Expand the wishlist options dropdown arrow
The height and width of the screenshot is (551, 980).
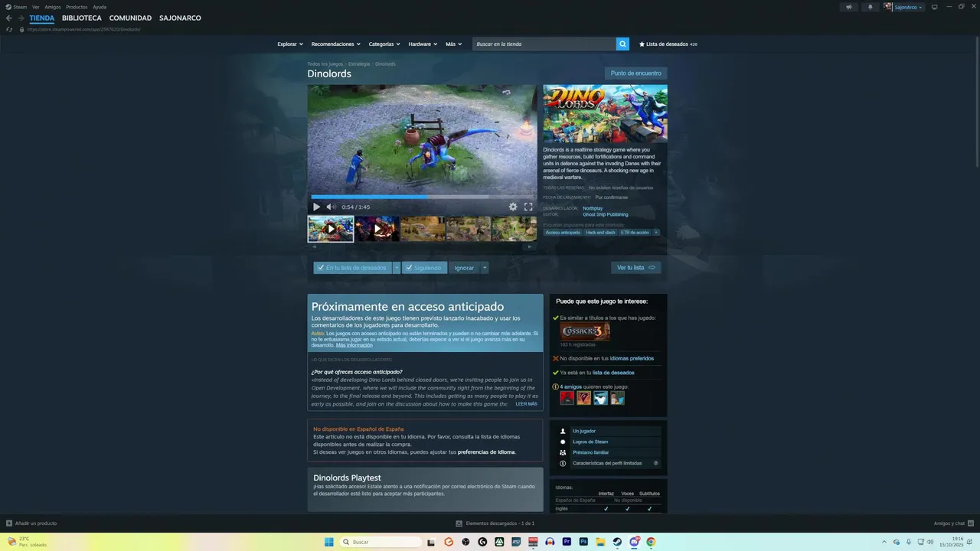397,268
